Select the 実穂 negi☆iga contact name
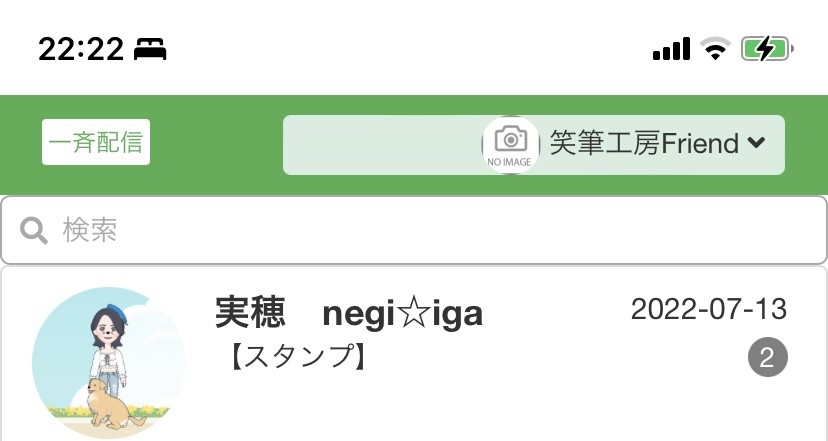Screen dimensions: 828x441 click(x=349, y=313)
